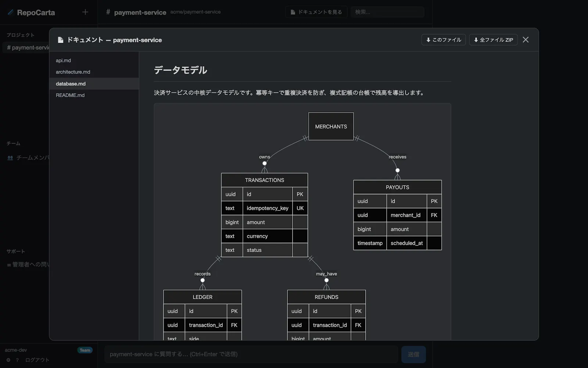
Task: Select payment-service project in sidebar
Action: coord(26,47)
